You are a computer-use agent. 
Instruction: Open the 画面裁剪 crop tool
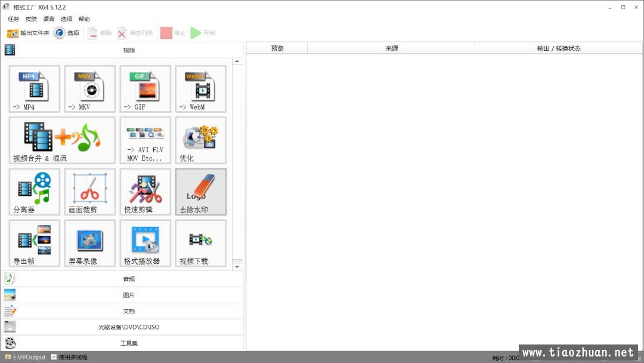point(90,192)
